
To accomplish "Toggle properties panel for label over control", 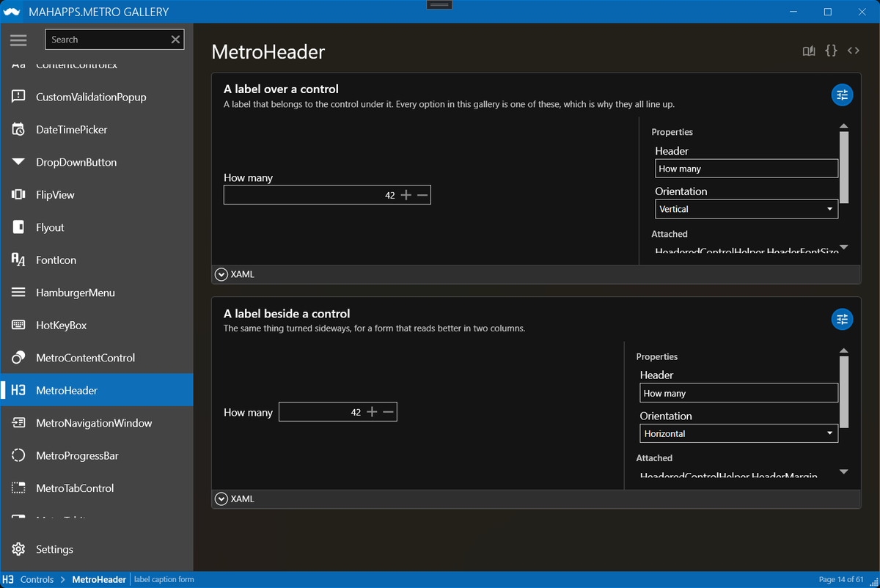I will [842, 95].
